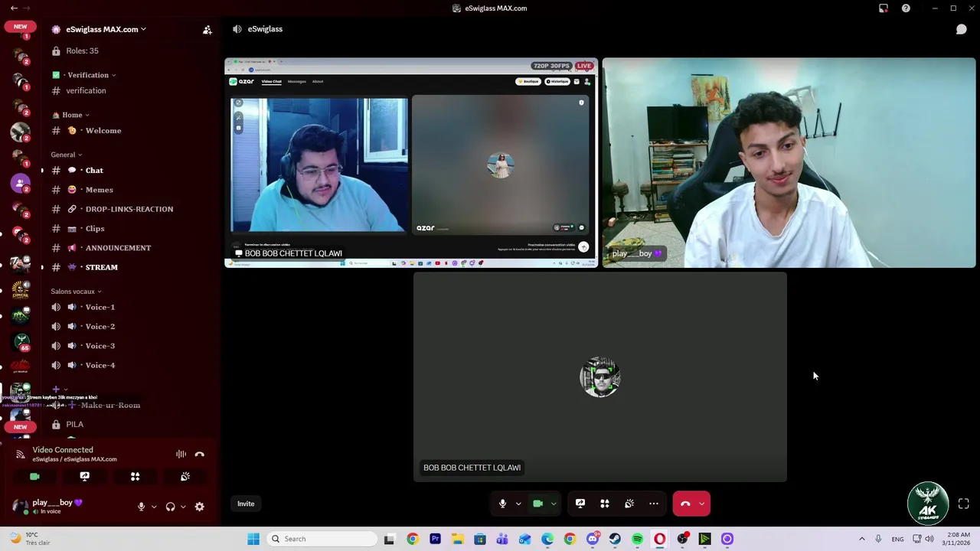The width and height of the screenshot is (980, 551).
Task: Toggle noise suppression waveform icon
Action: pyautogui.click(x=181, y=455)
